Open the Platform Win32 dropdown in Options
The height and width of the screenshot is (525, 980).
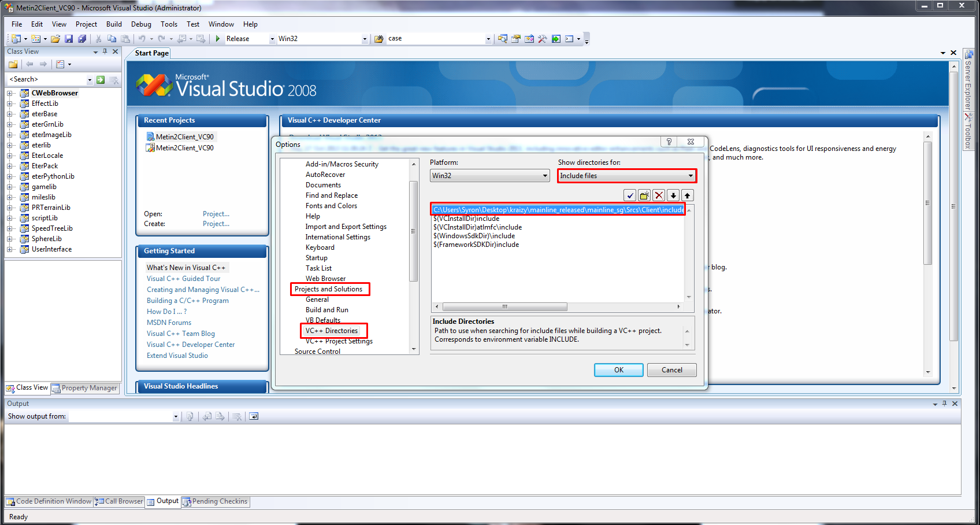490,176
